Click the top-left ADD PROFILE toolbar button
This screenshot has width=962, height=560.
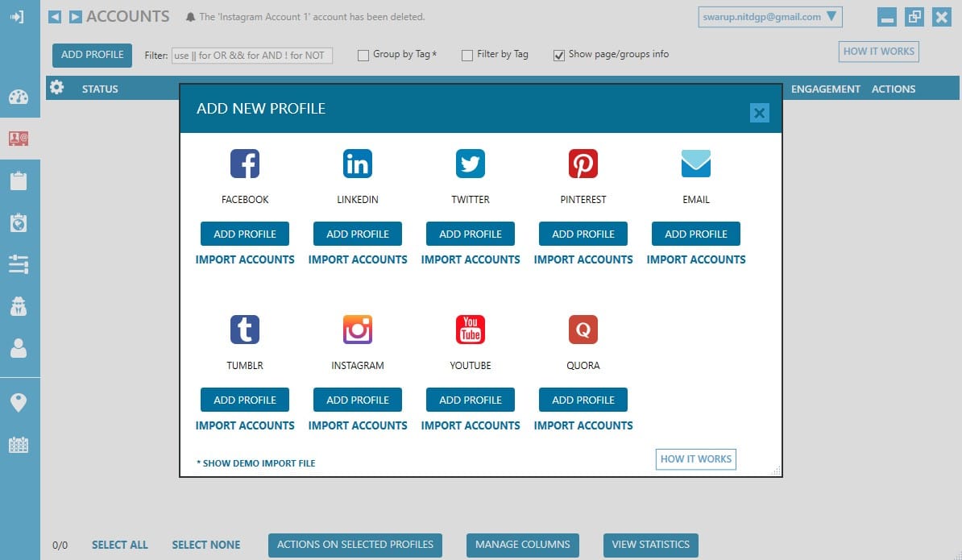92,56
